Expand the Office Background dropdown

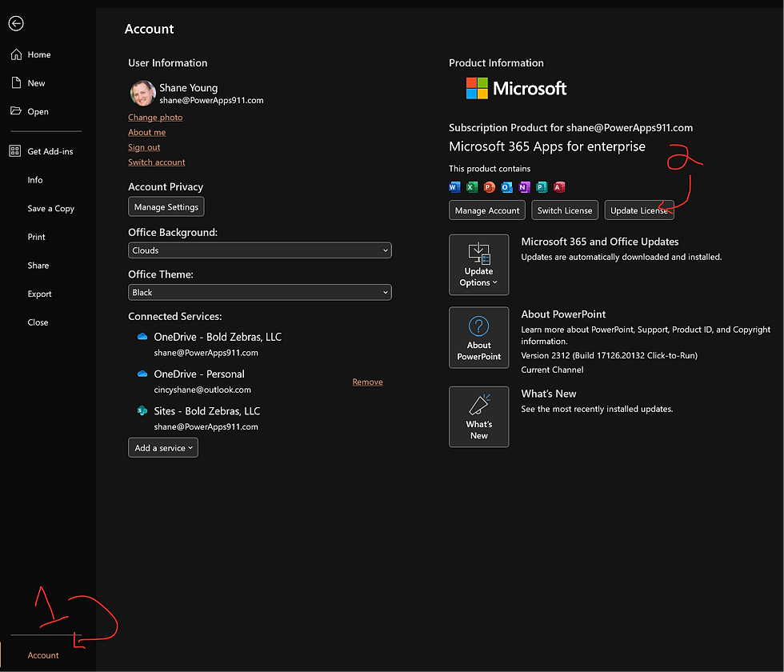coord(260,250)
